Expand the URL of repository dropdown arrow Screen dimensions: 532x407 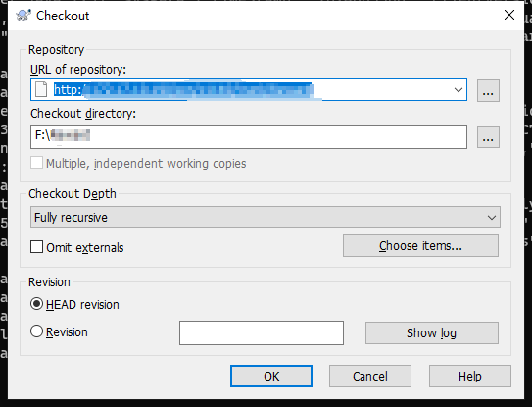pos(459,90)
